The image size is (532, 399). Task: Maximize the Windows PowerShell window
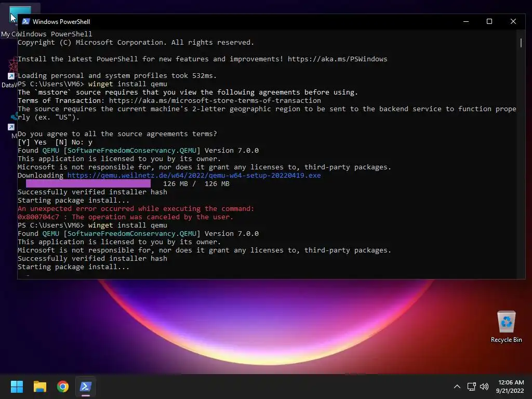point(489,21)
